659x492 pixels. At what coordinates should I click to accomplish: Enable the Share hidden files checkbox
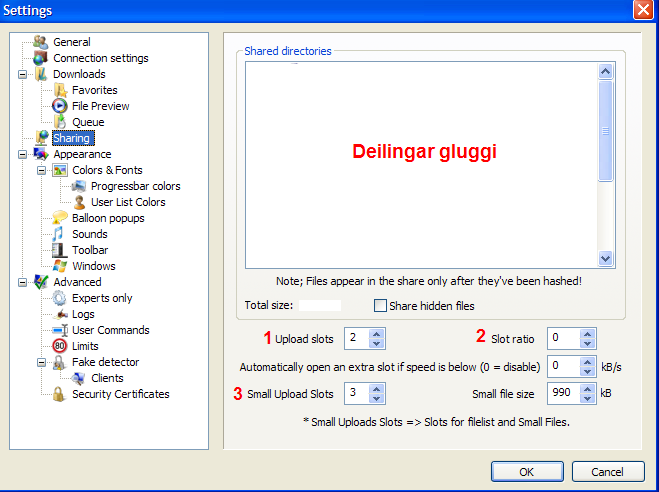coord(380,306)
